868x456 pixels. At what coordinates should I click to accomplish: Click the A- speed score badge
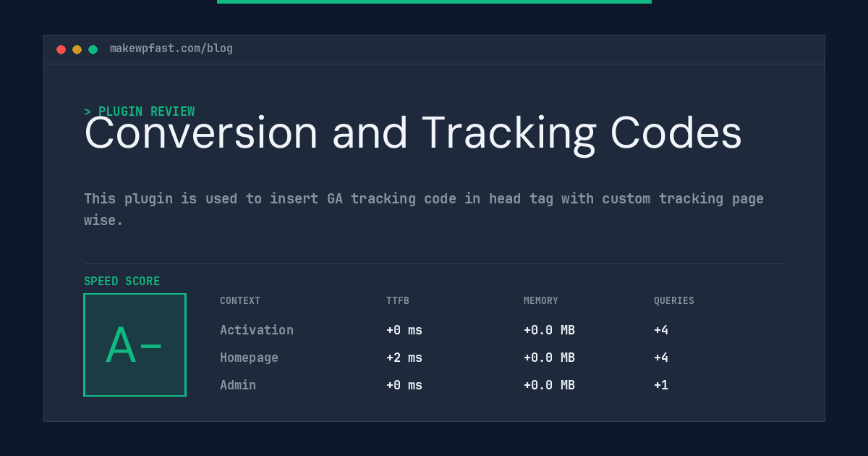[x=135, y=345]
